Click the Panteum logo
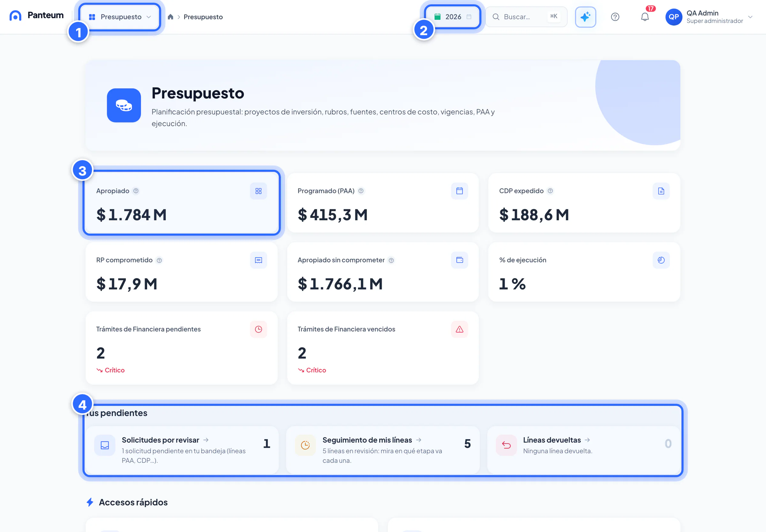The width and height of the screenshot is (766, 532). tap(36, 16)
